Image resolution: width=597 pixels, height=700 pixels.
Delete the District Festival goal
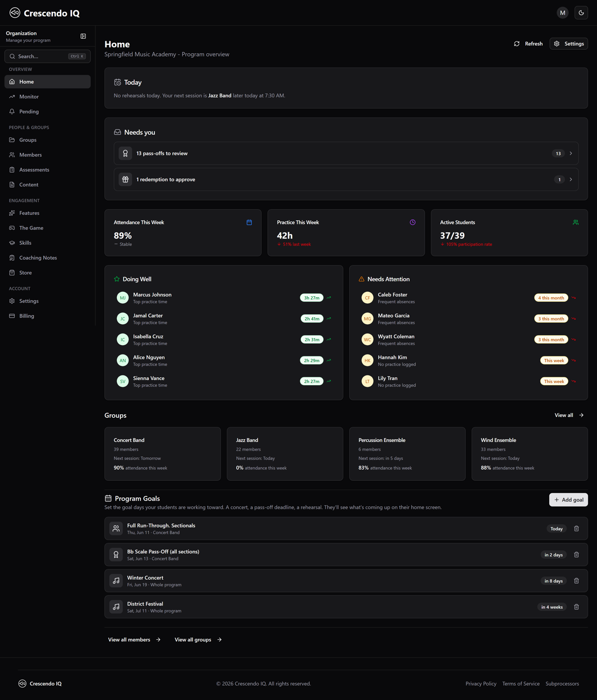click(x=577, y=607)
